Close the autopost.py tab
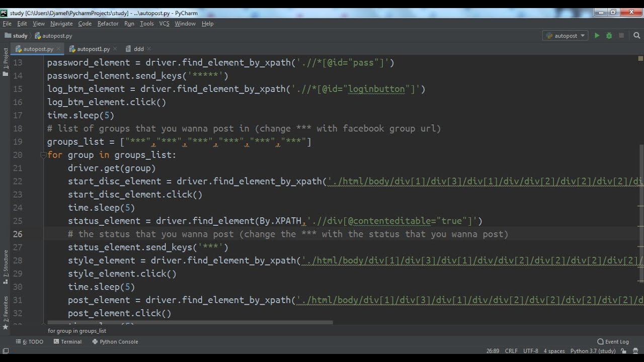Screen dimensions: 644x362 [59, 49]
